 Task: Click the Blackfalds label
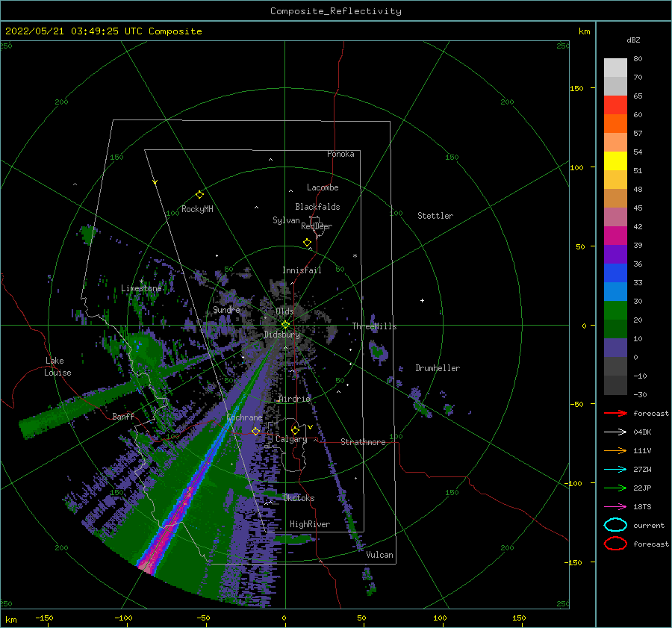click(x=317, y=207)
